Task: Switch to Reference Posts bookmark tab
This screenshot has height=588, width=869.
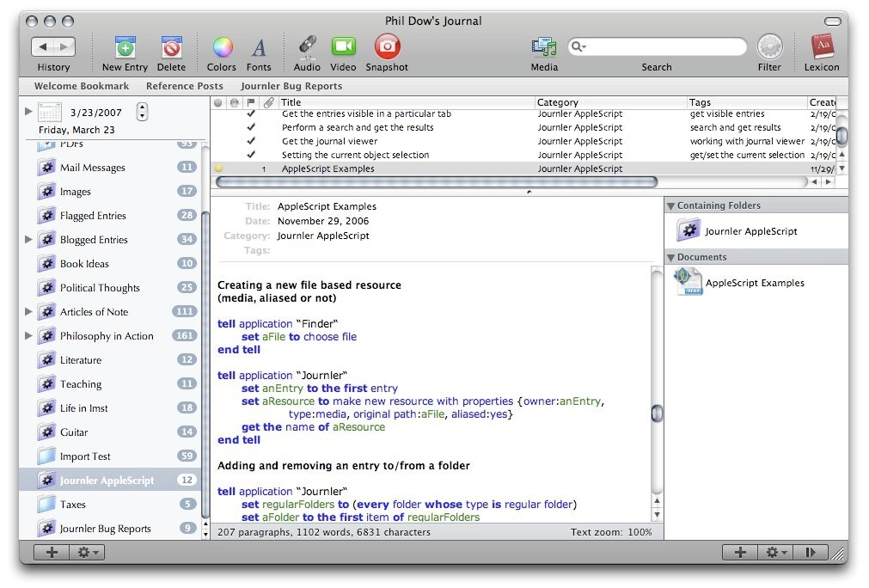Action: [184, 86]
